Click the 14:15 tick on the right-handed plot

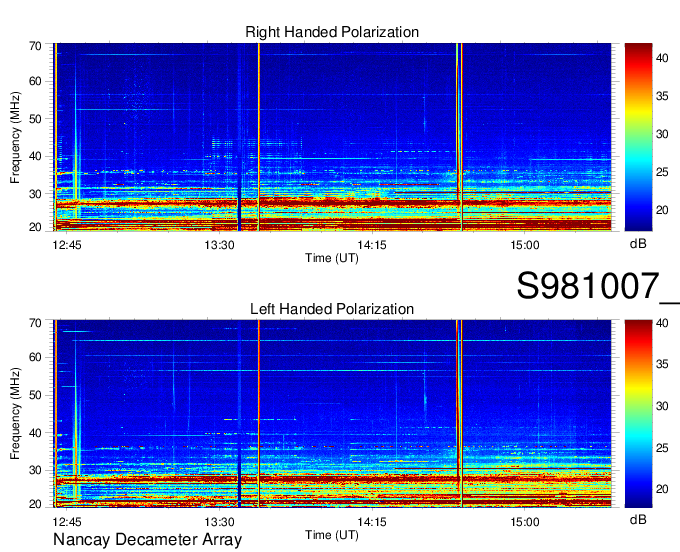pyautogui.click(x=372, y=245)
